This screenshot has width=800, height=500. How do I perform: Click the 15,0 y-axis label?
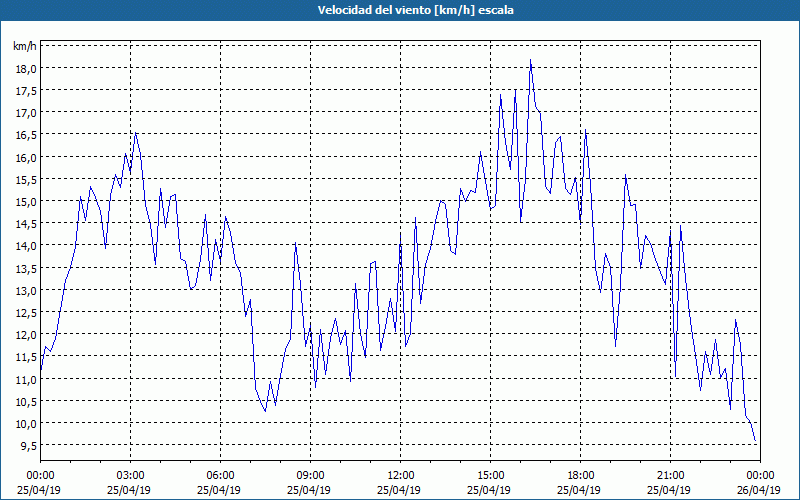click(28, 202)
